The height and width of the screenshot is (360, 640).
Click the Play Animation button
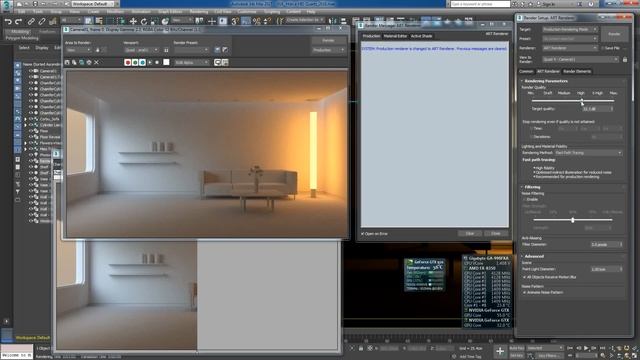click(x=586, y=348)
